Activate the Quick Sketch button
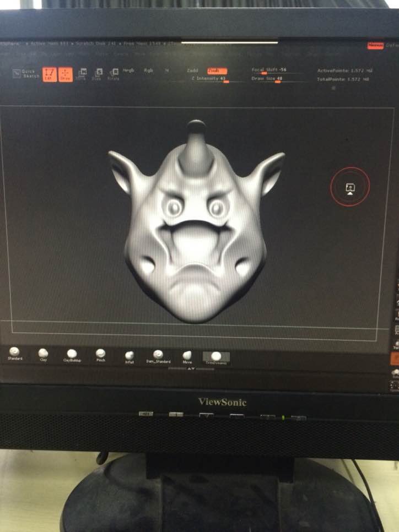 (x=26, y=74)
